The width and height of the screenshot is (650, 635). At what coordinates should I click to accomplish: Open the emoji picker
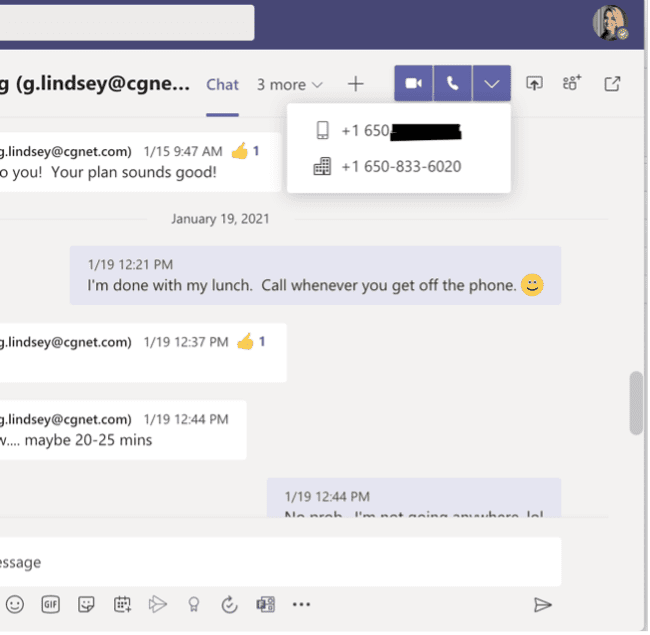15,604
